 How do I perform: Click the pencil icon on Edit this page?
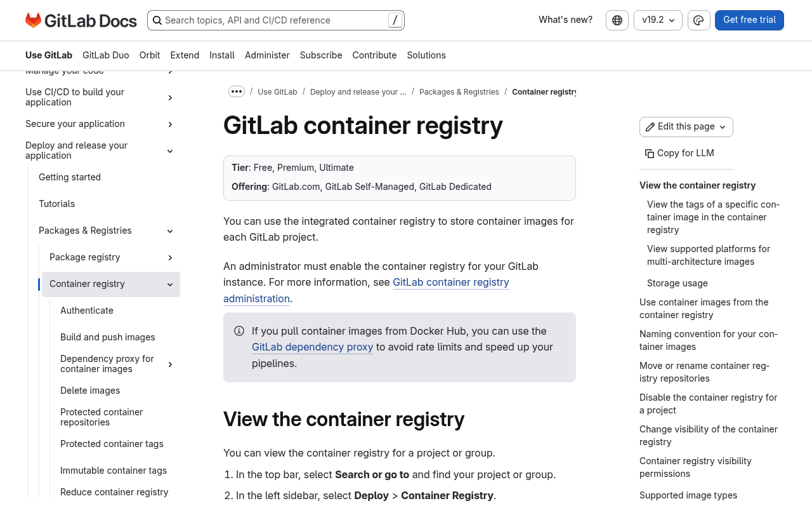650,127
